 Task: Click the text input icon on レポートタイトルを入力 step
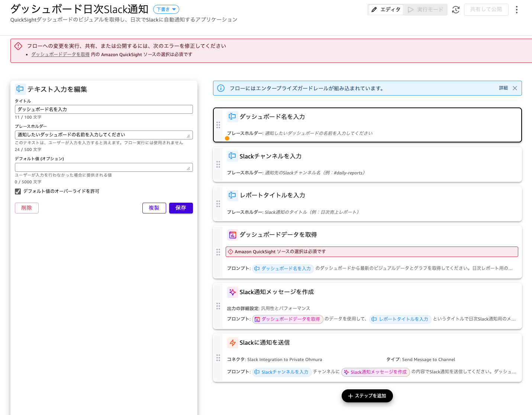click(233, 195)
